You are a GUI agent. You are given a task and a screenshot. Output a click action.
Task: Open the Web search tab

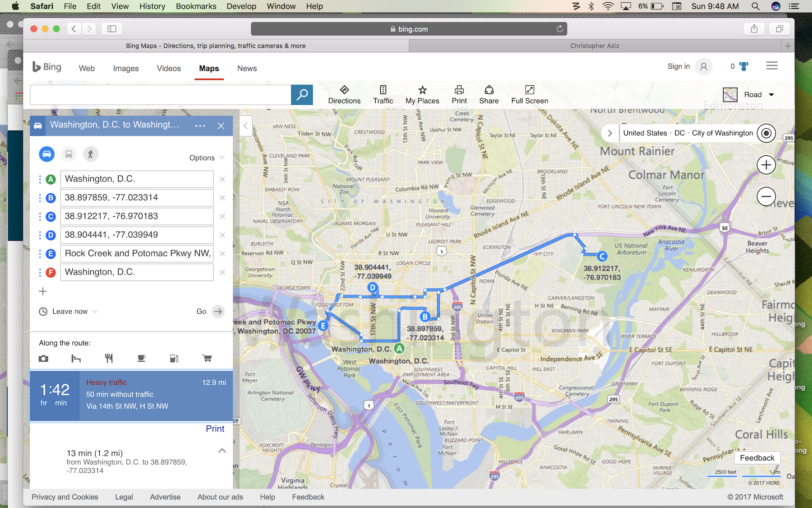click(x=87, y=69)
